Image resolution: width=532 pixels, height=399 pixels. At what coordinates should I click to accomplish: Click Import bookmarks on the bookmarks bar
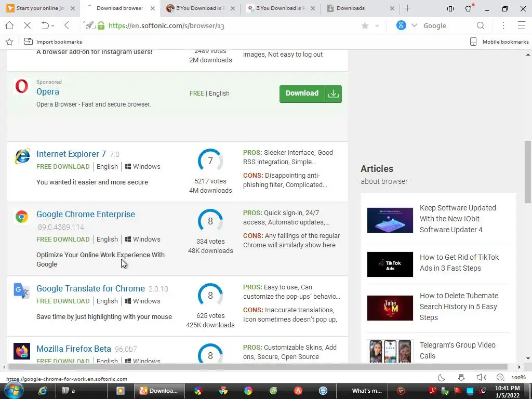point(53,42)
